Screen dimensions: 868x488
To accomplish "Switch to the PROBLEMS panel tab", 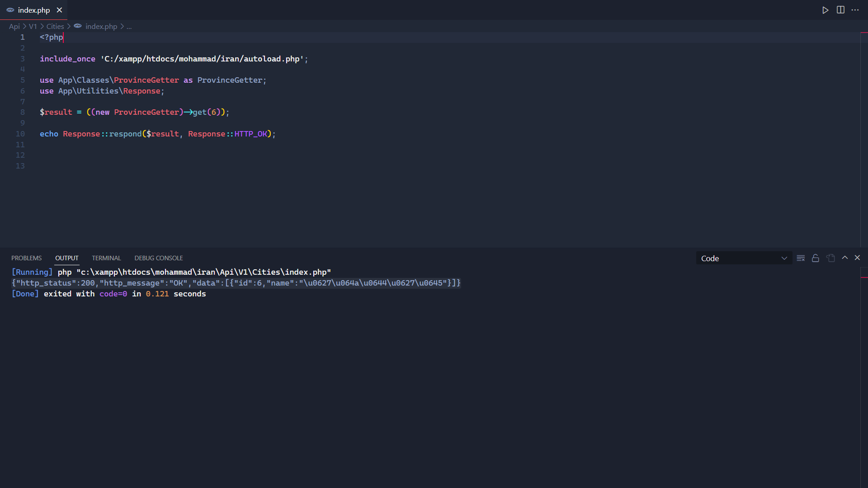I will [x=26, y=258].
